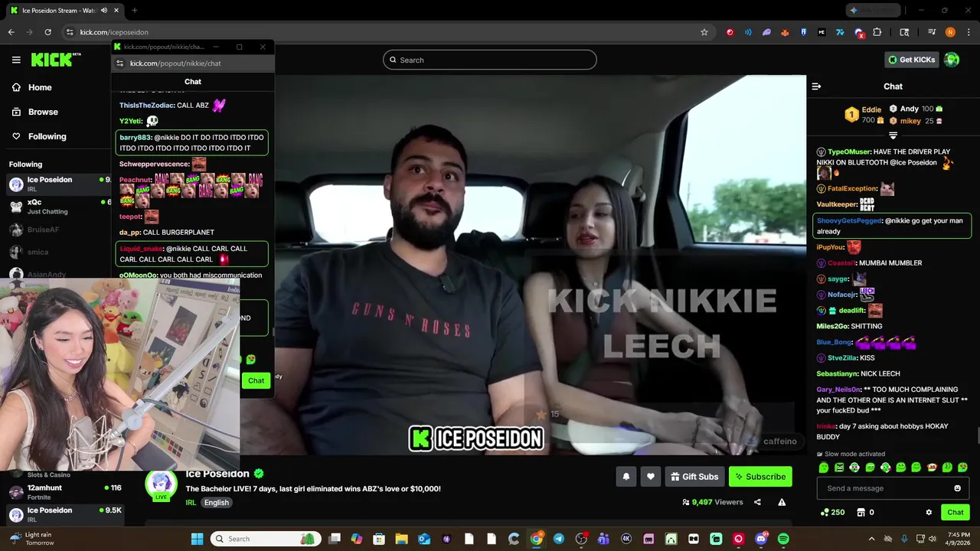
Task: Open xQc channel in Following list
Action: pos(57,207)
